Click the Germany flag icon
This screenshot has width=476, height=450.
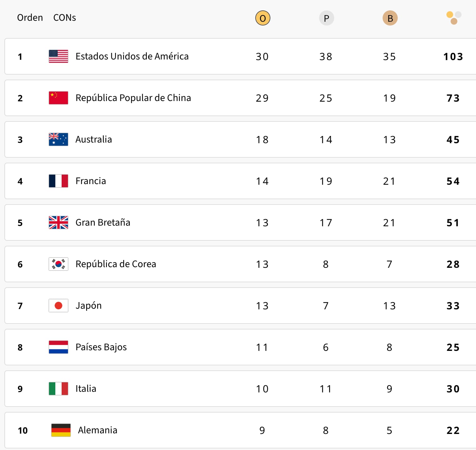pyautogui.click(x=61, y=430)
